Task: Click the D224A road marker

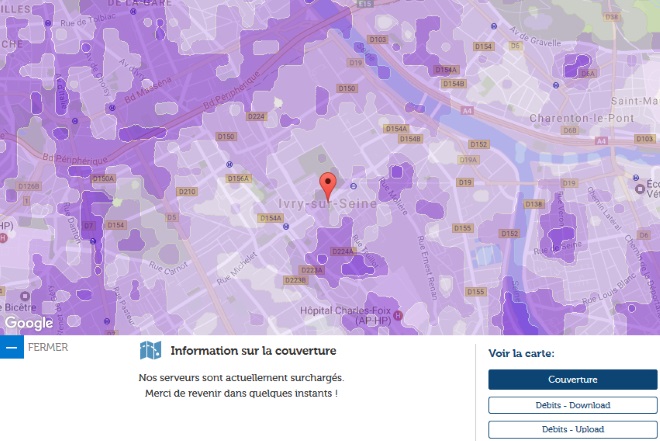Action: click(x=343, y=252)
